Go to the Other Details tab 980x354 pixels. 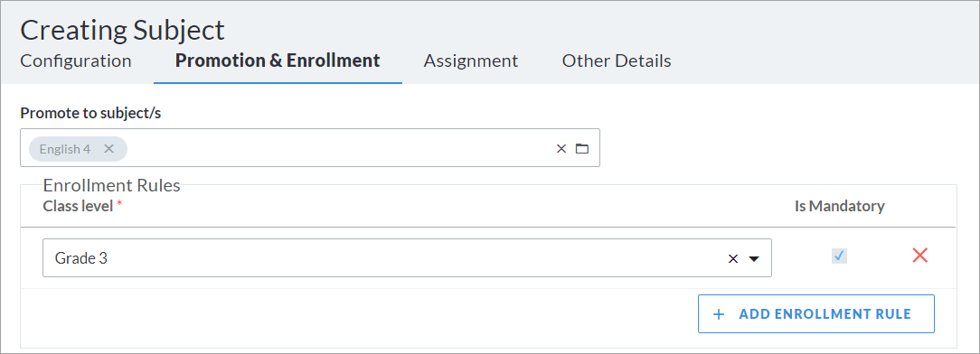point(617,61)
